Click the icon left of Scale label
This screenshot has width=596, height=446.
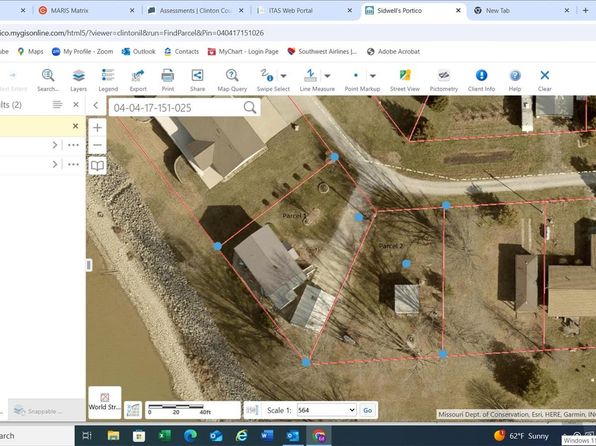pos(252,410)
